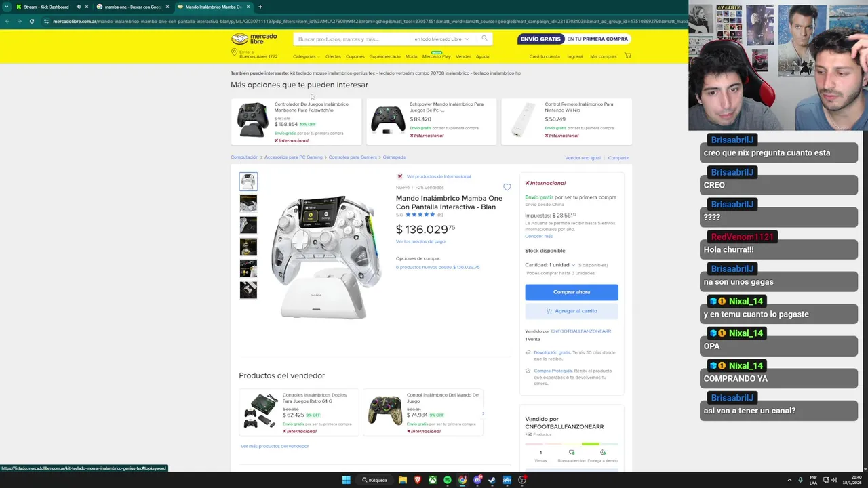Reload the page with the refresh button

(x=32, y=21)
